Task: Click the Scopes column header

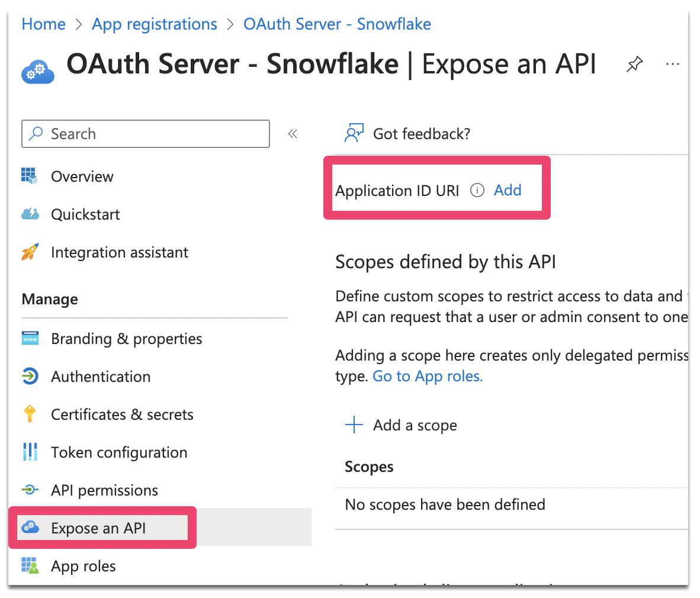Action: (369, 467)
